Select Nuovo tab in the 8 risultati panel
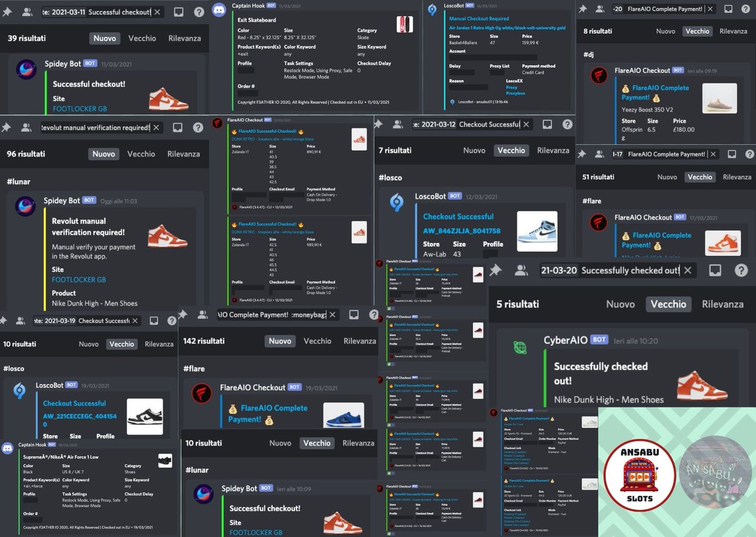The image size is (756, 537). pos(666,31)
